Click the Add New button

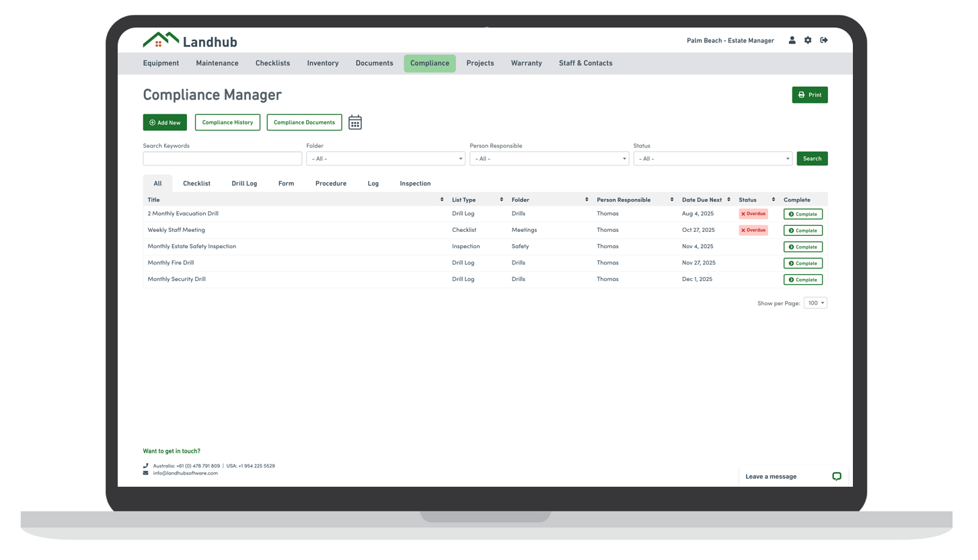[x=165, y=122]
